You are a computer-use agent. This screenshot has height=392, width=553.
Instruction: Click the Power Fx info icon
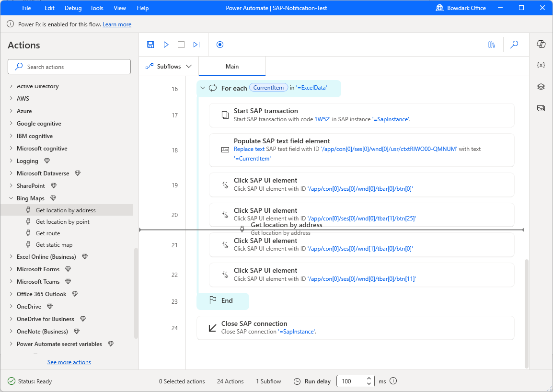point(11,24)
